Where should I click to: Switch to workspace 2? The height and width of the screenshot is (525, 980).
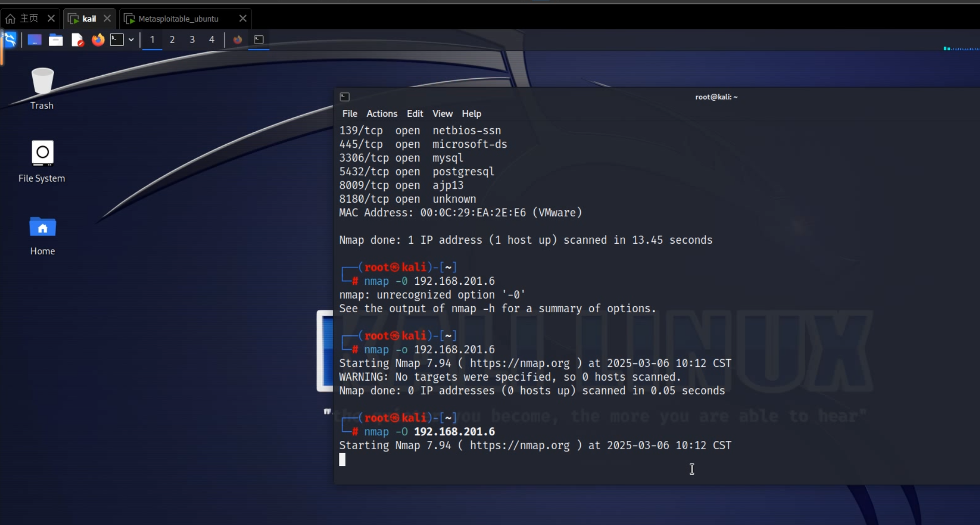pyautogui.click(x=172, y=39)
